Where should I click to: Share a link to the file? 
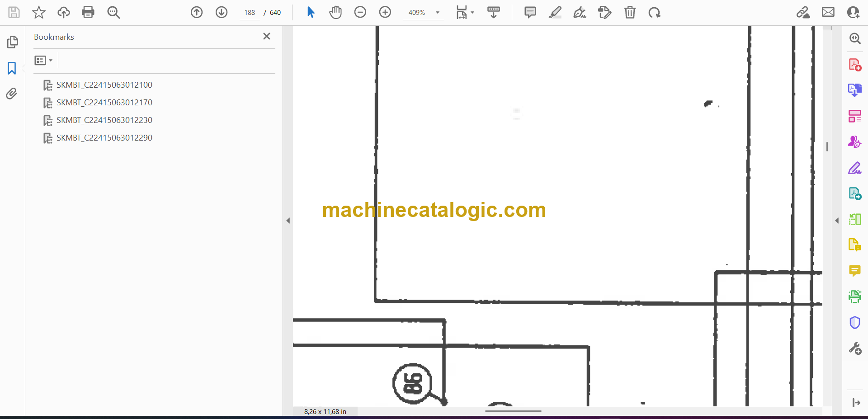803,12
